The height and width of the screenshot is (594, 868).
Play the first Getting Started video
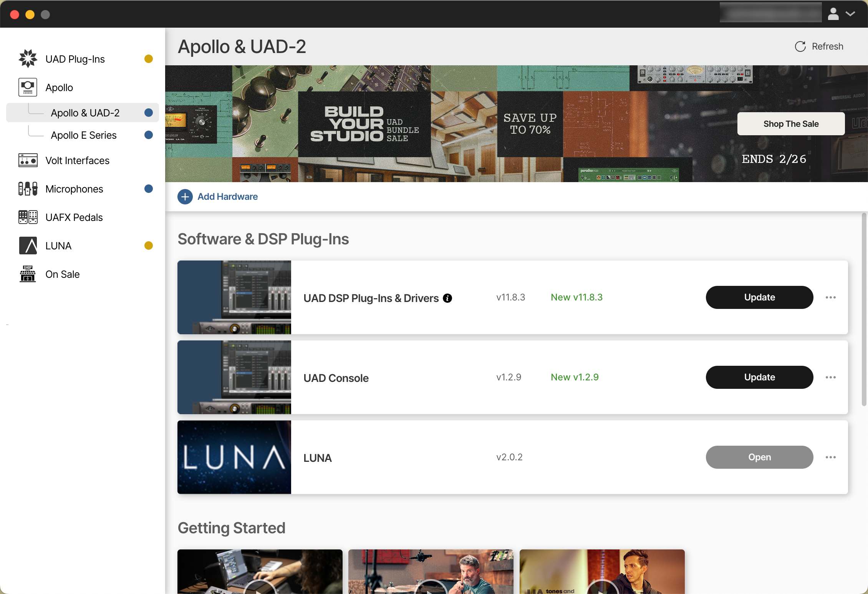(x=260, y=589)
